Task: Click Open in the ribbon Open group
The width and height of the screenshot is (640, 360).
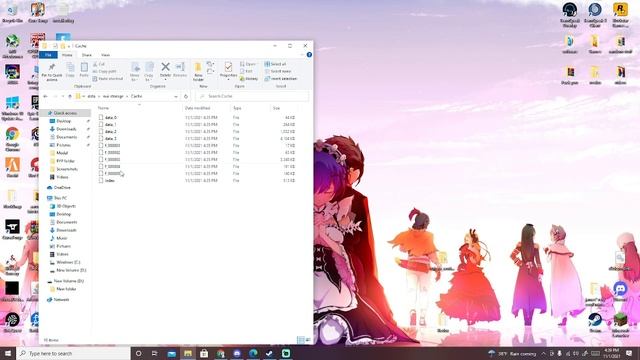Action: 248,64
